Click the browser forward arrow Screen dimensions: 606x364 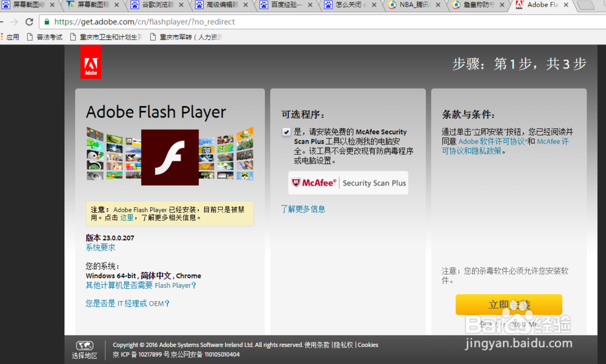tap(15, 22)
